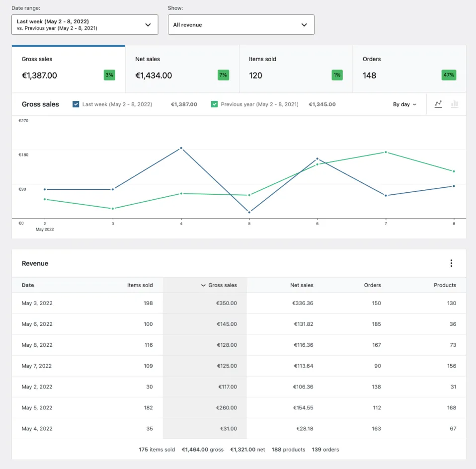476x469 pixels.
Task: Expand the By day interval selector
Action: pyautogui.click(x=404, y=104)
